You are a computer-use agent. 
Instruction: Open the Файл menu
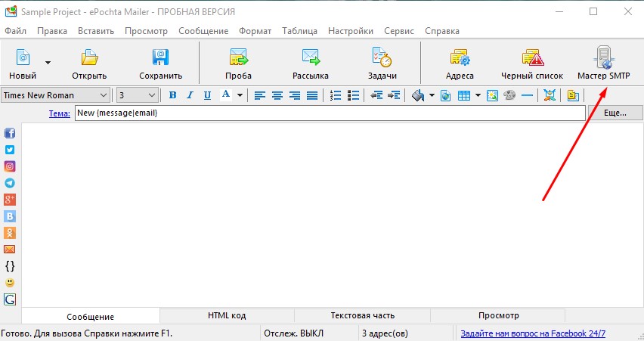[x=16, y=31]
